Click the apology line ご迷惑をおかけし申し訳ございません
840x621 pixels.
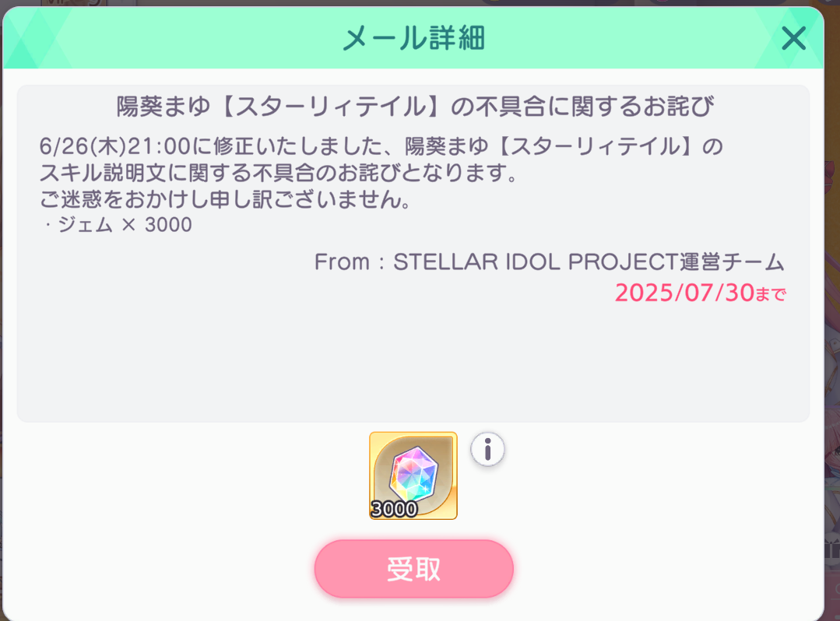coord(225,199)
